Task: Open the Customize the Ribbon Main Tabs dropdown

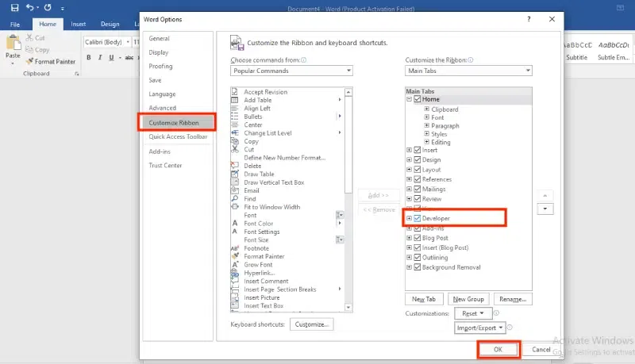Action: tap(468, 71)
